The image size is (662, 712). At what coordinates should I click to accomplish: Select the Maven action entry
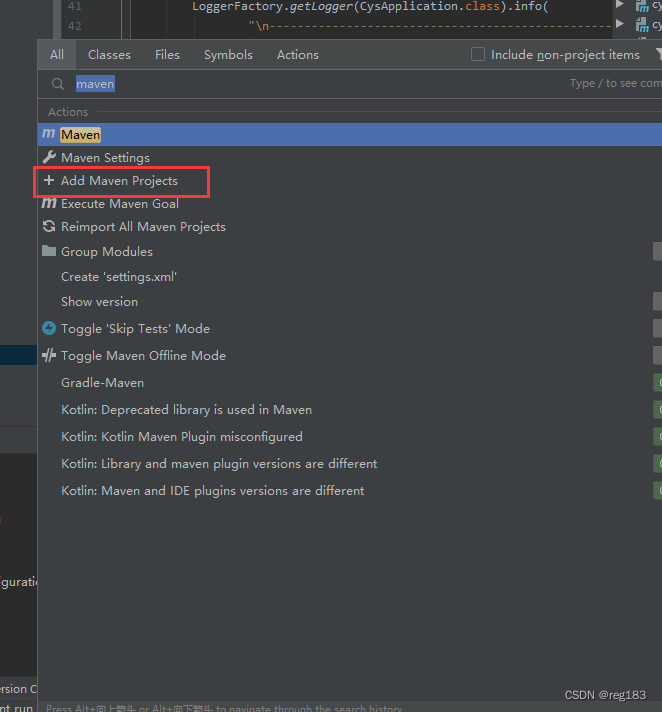point(350,134)
